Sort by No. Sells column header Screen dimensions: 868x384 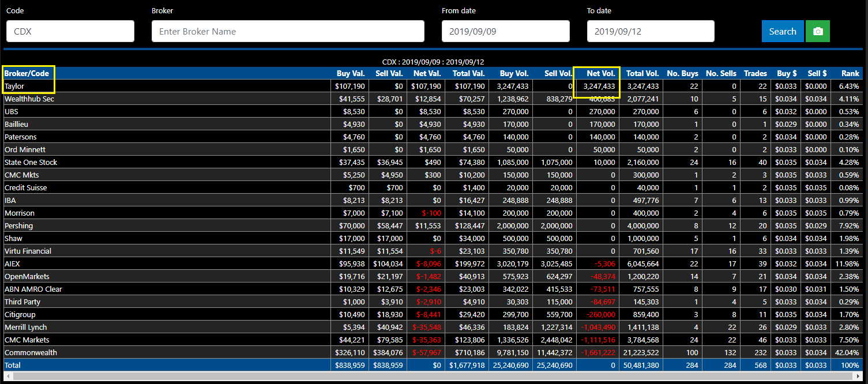(x=722, y=73)
